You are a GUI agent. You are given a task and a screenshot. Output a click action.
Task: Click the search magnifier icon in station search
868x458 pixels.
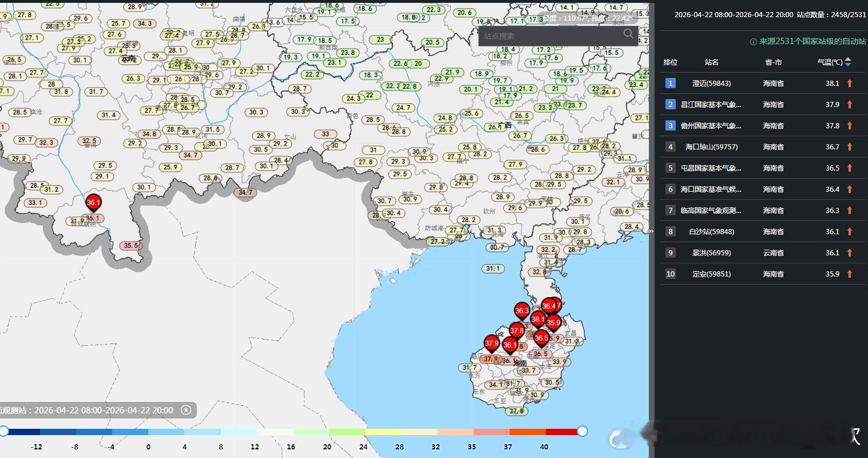pos(628,34)
